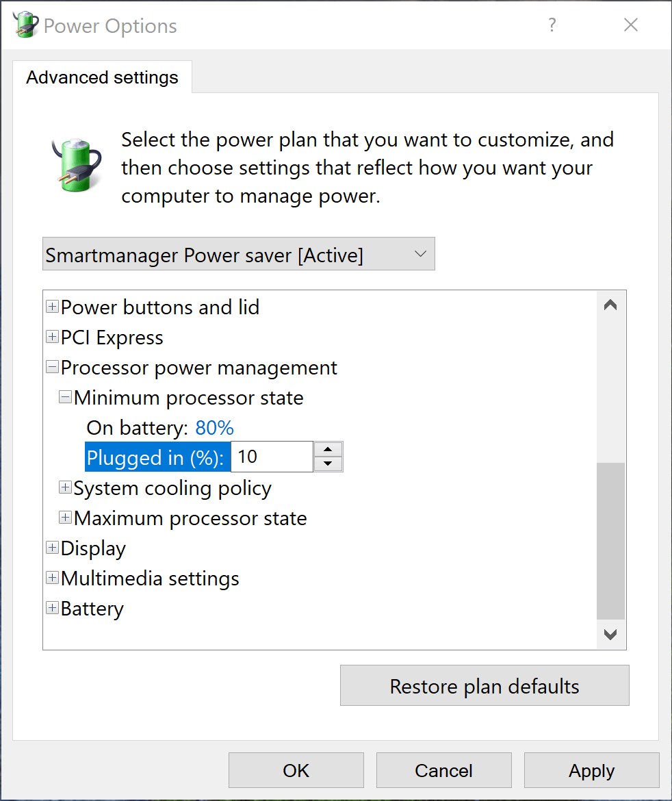Increase Plugged in percentage with up arrow
The height and width of the screenshot is (801, 672).
point(328,450)
